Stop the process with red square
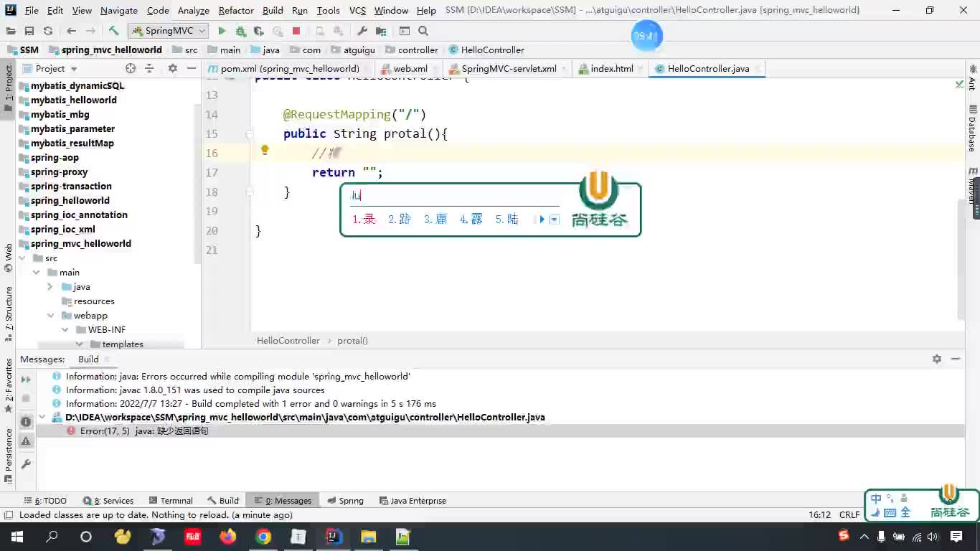The image size is (980, 551). tap(296, 31)
